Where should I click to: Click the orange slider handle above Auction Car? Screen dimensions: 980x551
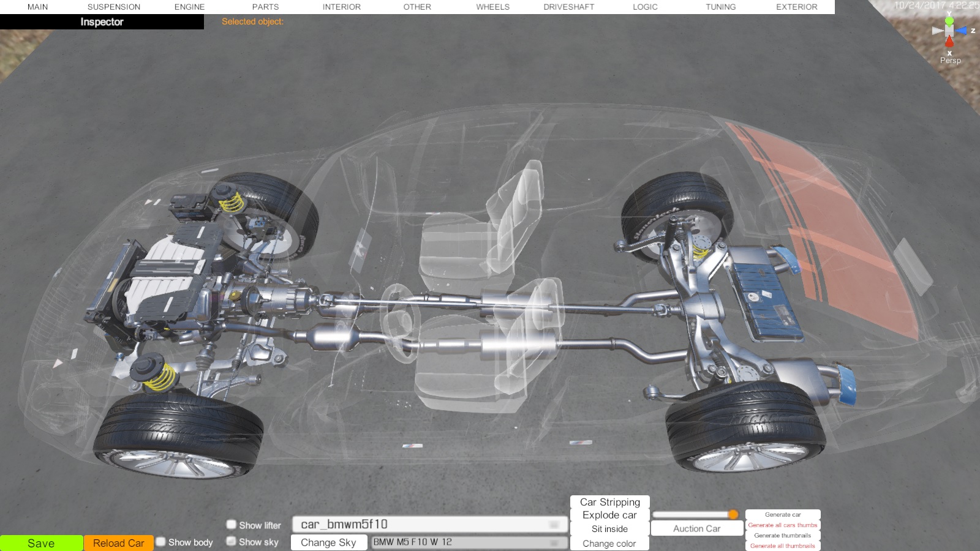[x=733, y=514]
